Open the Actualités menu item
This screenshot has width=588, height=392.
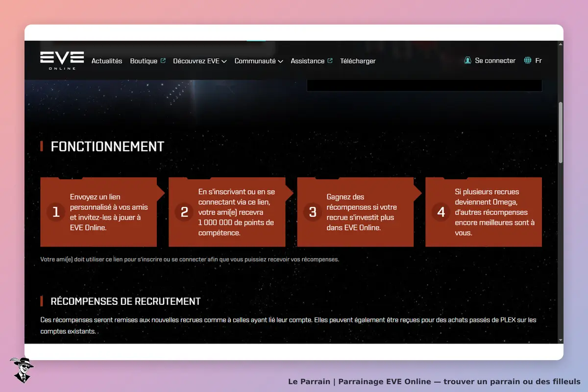(107, 61)
